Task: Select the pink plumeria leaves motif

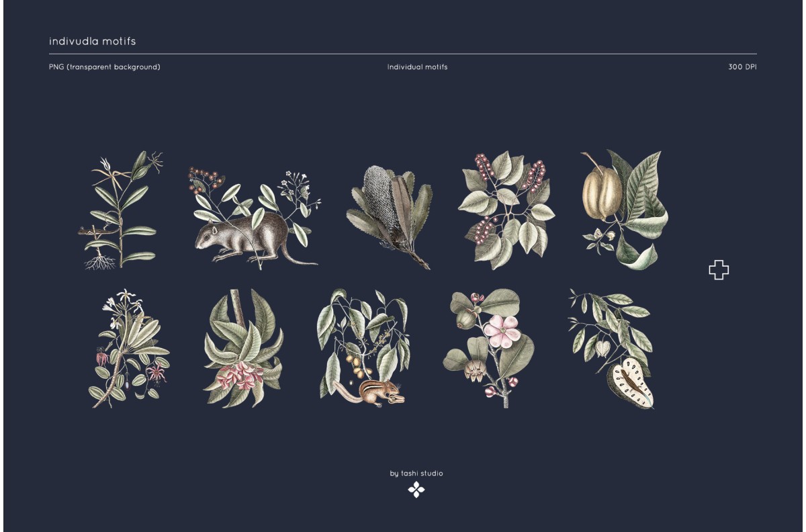Action: click(x=244, y=349)
